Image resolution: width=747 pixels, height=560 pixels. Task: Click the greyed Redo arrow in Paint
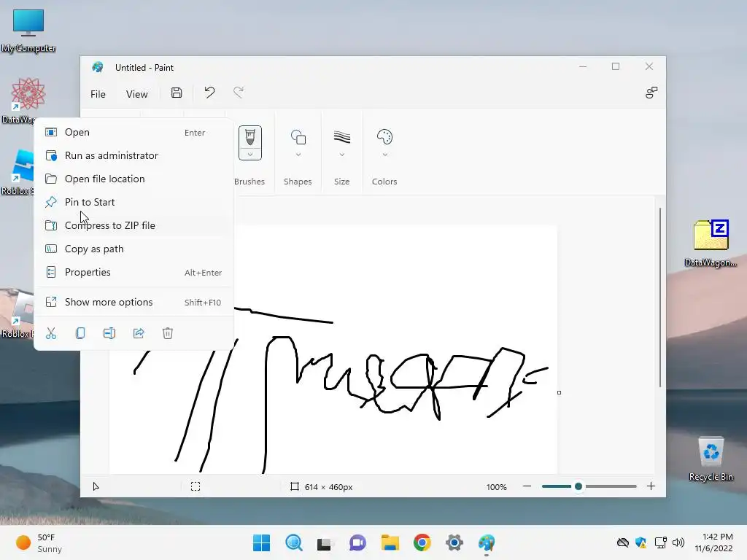[239, 93]
